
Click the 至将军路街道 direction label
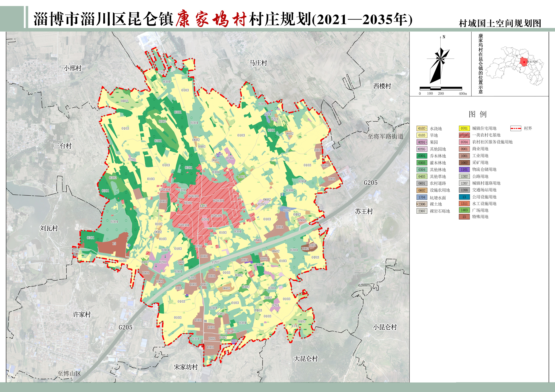385,136
